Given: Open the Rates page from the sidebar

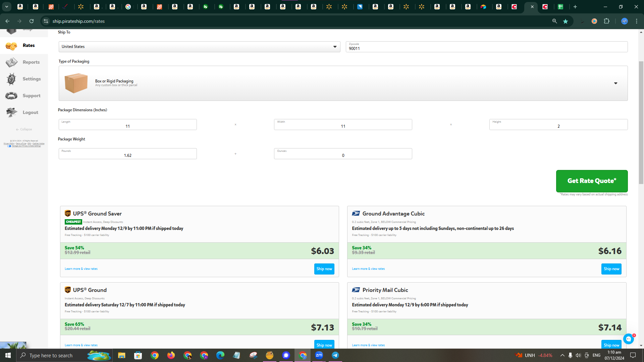Looking at the screenshot, I should [x=24, y=46].
